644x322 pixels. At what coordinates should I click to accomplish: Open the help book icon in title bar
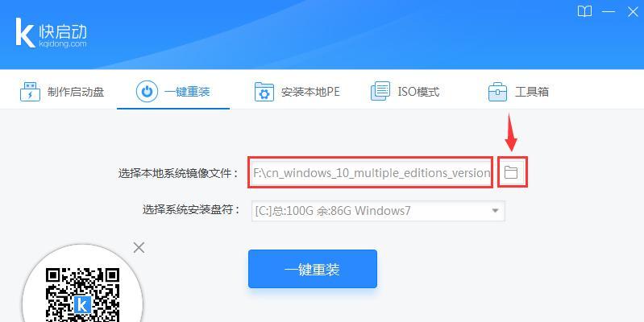click(x=584, y=12)
